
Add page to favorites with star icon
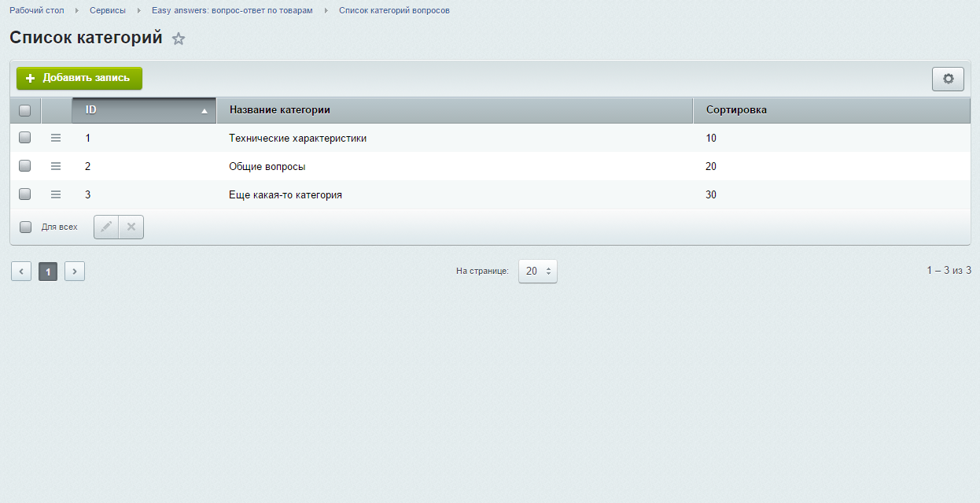[x=179, y=39]
